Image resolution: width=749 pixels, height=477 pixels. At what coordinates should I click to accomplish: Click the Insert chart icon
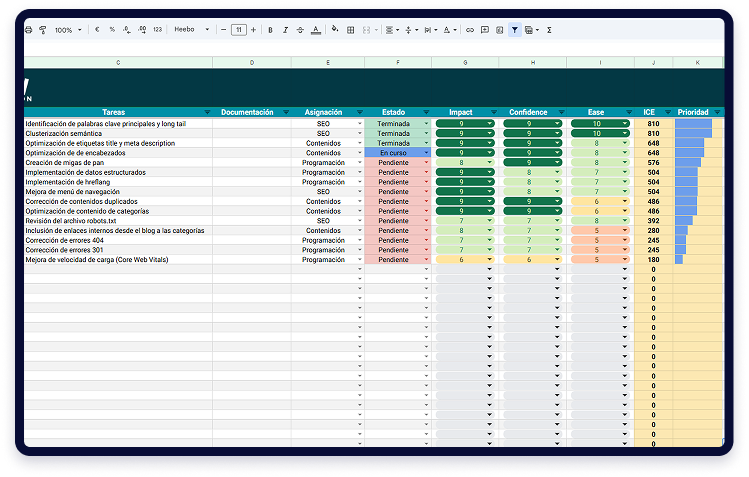click(x=499, y=30)
